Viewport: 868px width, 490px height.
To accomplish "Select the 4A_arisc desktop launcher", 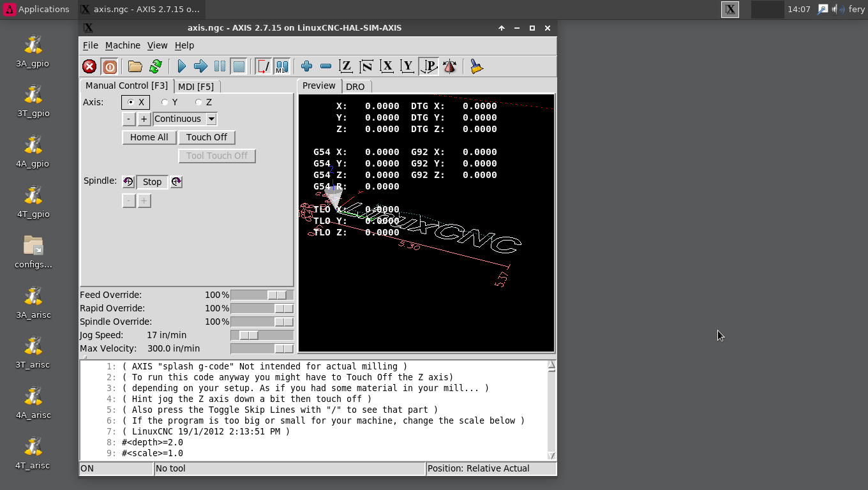I will click(x=33, y=403).
